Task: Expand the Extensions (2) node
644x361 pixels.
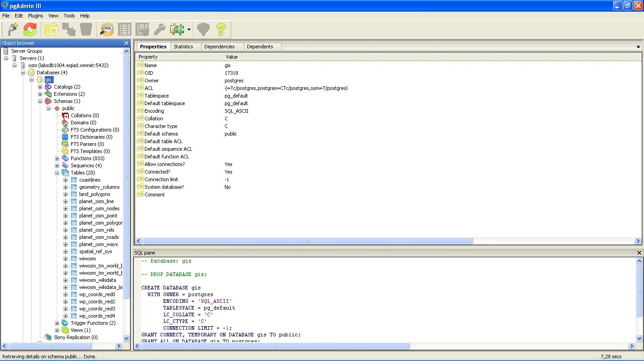Action: point(40,94)
